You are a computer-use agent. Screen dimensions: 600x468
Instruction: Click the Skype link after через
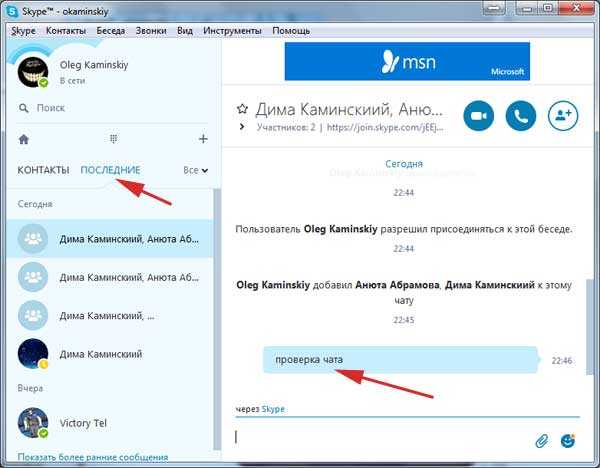point(273,409)
